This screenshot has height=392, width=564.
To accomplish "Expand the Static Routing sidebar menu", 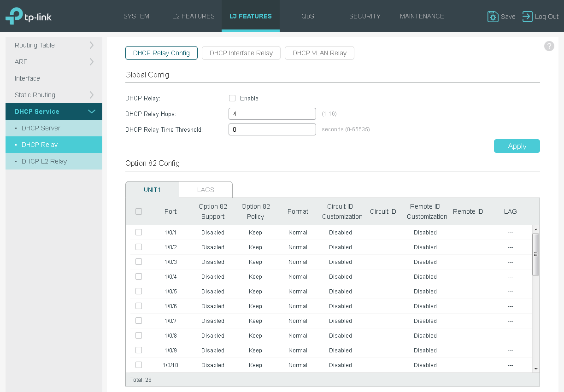I will point(54,95).
